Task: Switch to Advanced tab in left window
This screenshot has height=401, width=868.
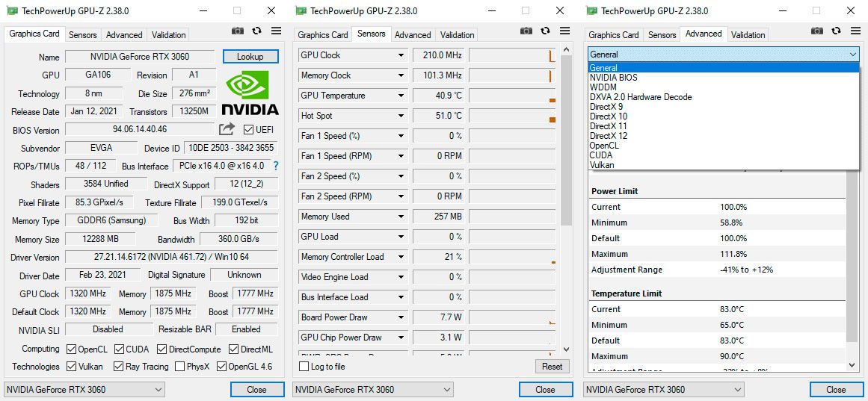Action: click(124, 35)
